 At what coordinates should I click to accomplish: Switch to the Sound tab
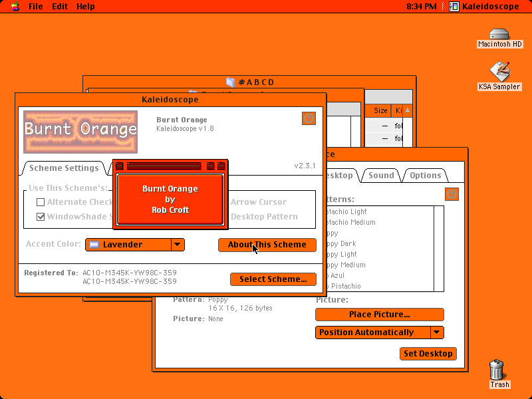381,176
